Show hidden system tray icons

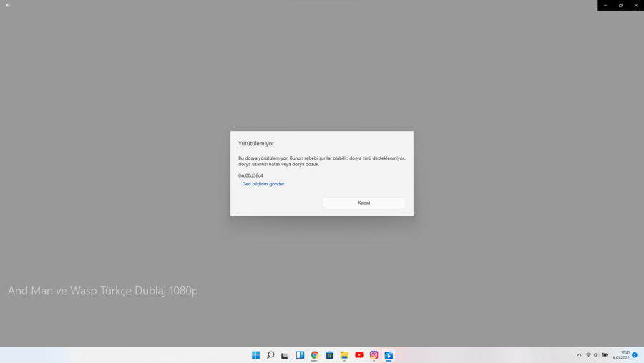579,355
